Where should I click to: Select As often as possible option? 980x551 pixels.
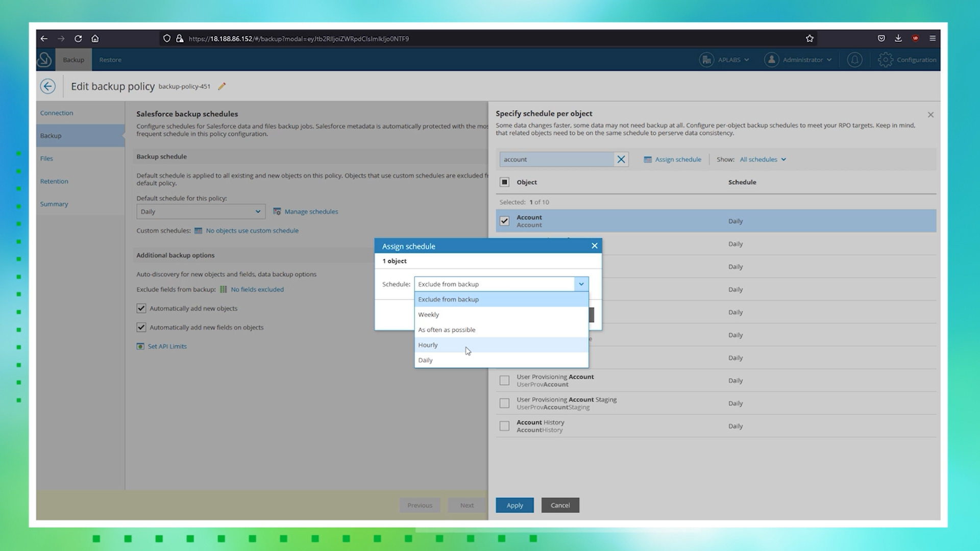[501, 330]
